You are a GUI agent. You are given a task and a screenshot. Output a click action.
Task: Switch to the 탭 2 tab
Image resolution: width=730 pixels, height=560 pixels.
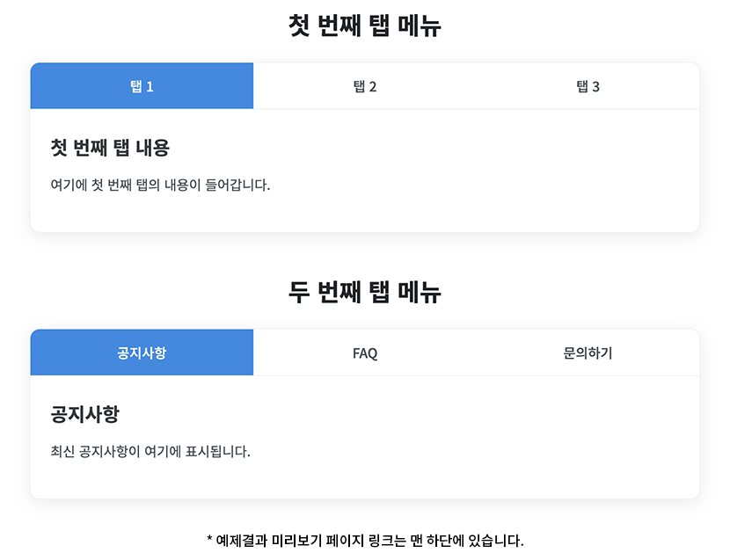point(365,86)
